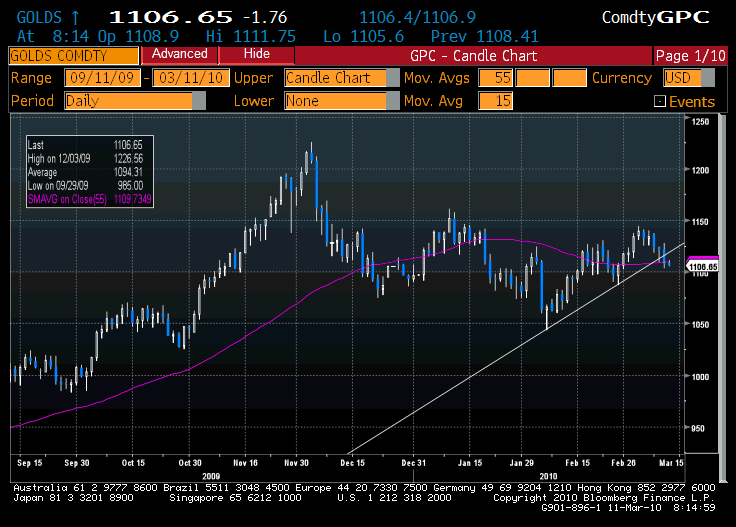Click the 'Lo 1105.6' low value
This screenshot has height=527, width=736.
coord(363,37)
